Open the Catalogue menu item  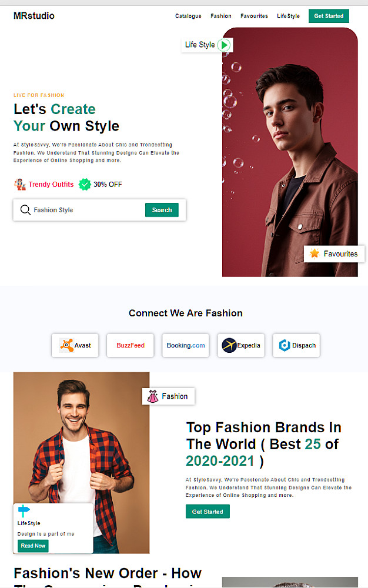tap(188, 16)
